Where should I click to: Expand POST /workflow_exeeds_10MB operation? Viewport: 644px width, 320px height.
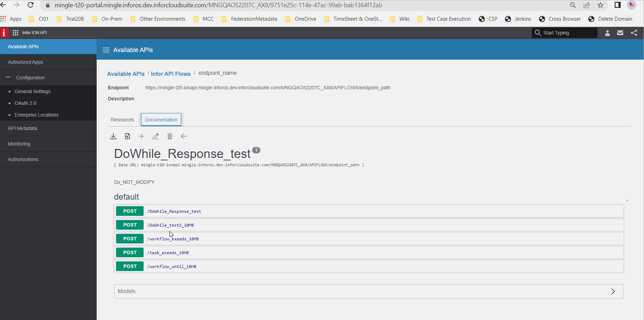(x=369, y=239)
